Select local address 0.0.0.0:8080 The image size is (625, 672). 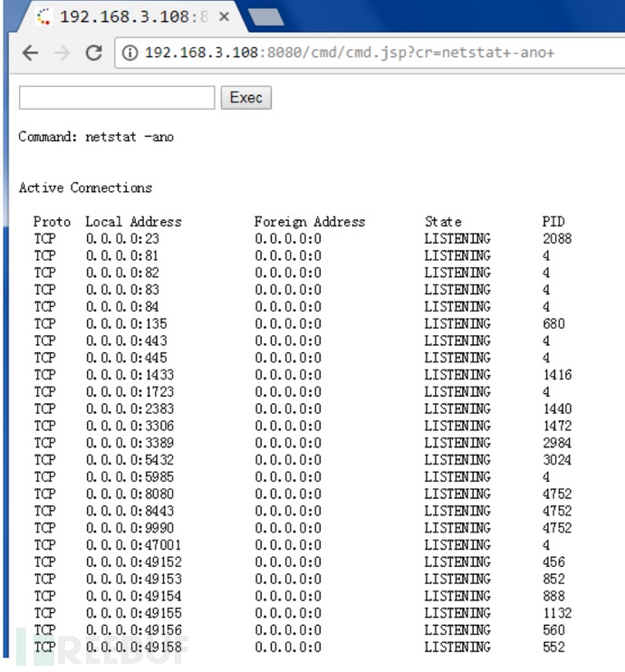coord(130,494)
